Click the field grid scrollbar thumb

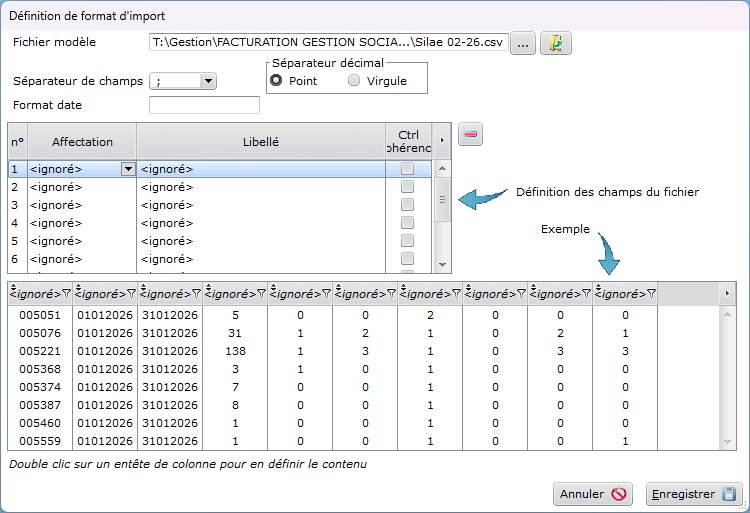(x=442, y=200)
